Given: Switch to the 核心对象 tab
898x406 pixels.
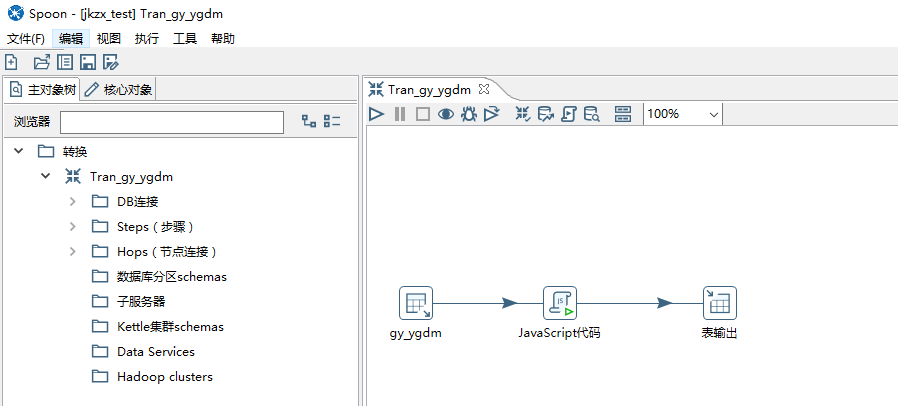Looking at the screenshot, I should [x=119, y=89].
